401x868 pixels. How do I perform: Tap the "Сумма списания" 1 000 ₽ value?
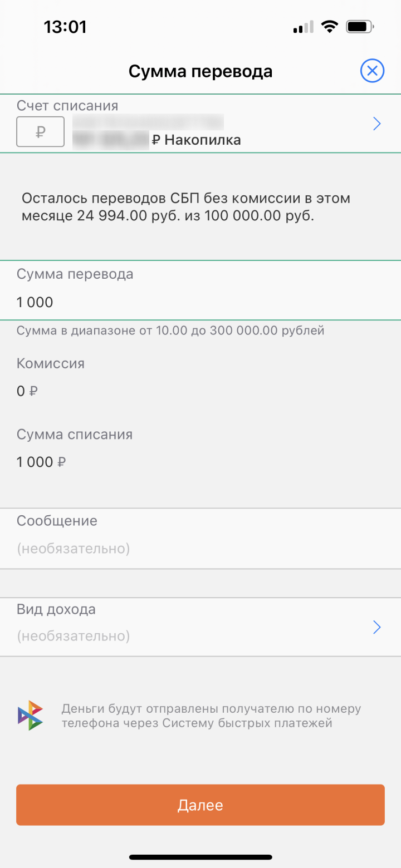tap(42, 462)
